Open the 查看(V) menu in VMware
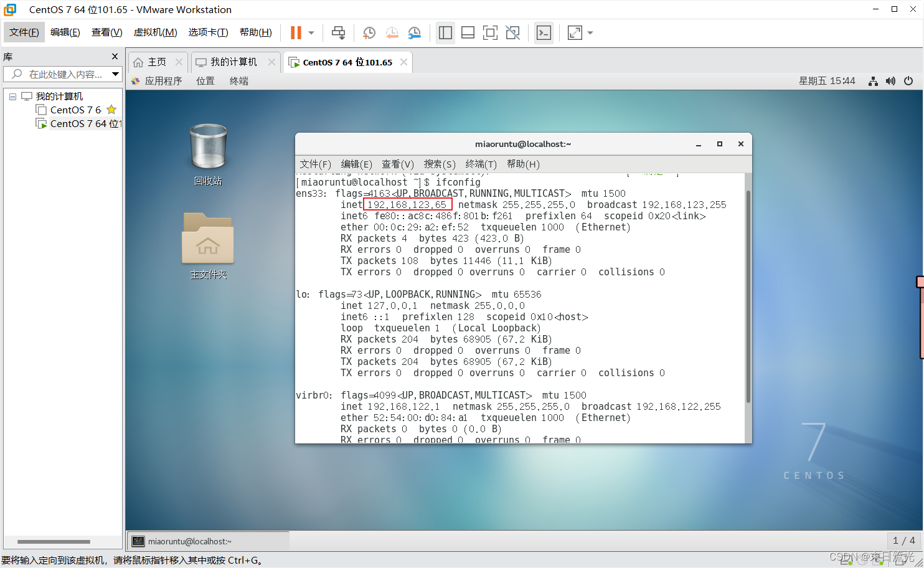Image resolution: width=924 pixels, height=568 pixels. click(x=106, y=32)
